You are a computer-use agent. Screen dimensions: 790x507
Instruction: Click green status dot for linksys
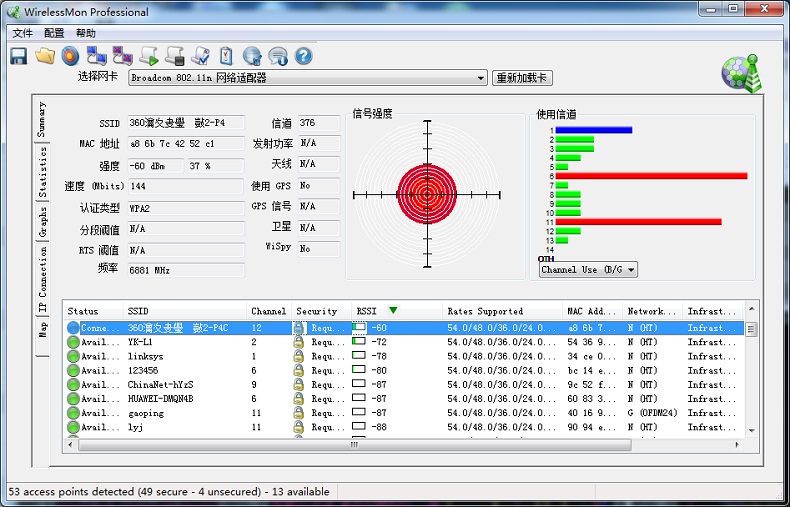[x=73, y=356]
